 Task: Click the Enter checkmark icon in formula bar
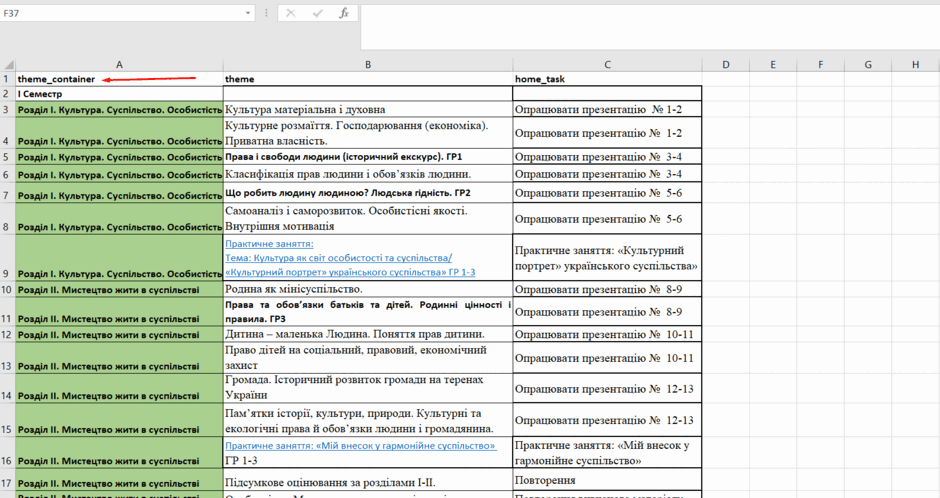tap(318, 13)
